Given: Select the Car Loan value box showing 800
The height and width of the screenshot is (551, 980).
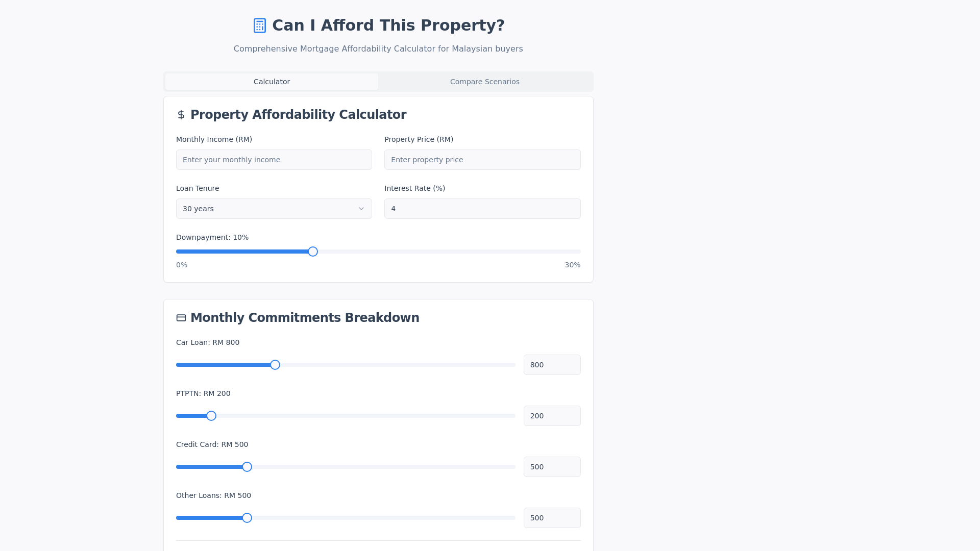Looking at the screenshot, I should pos(552,365).
